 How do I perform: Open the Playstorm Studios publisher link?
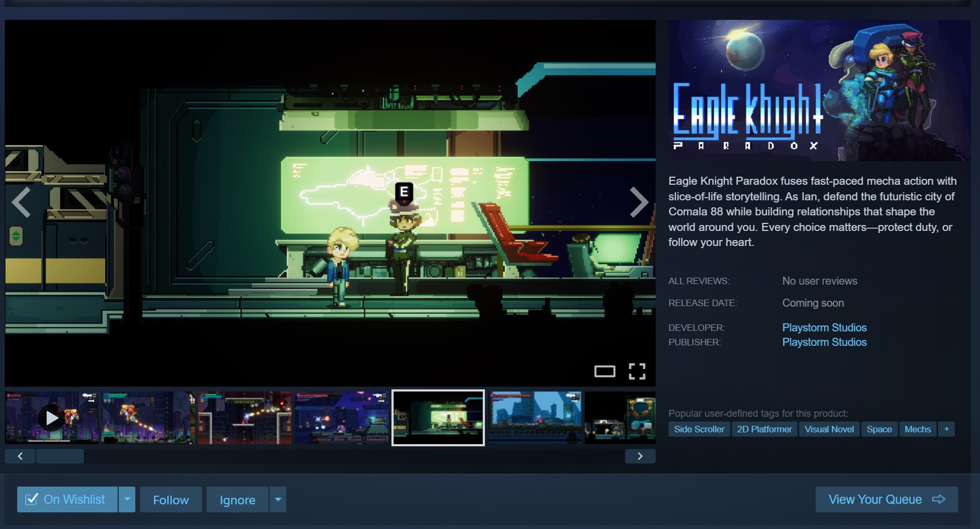pos(824,342)
